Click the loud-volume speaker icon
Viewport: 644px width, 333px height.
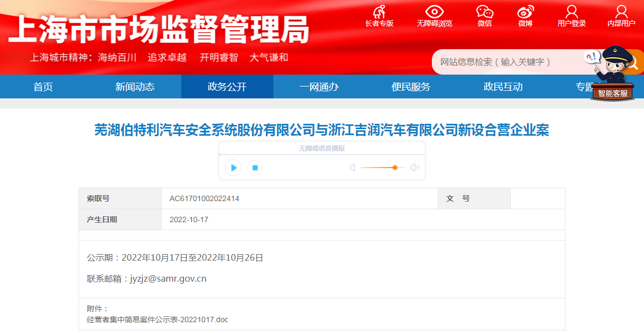(415, 168)
